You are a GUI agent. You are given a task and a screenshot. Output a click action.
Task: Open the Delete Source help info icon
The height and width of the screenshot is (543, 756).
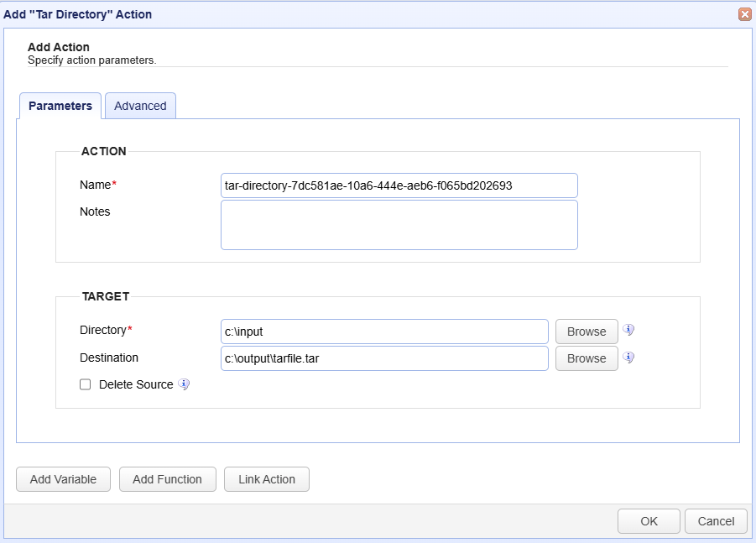coord(184,384)
